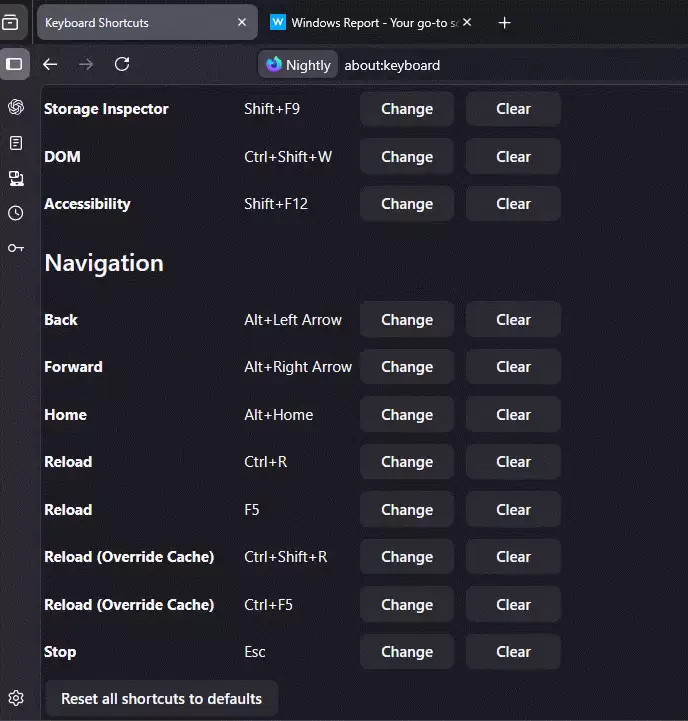Reset all shortcuts to defaults
The width and height of the screenshot is (688, 721).
[x=161, y=698]
